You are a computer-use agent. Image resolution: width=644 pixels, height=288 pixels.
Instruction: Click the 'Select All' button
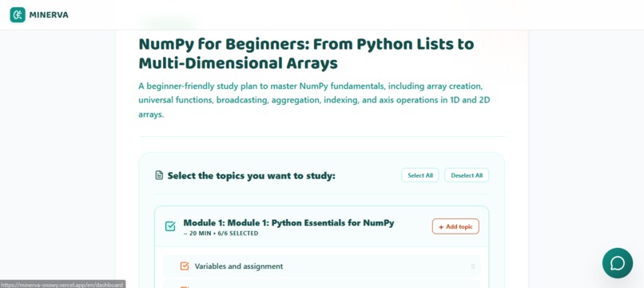(x=420, y=175)
